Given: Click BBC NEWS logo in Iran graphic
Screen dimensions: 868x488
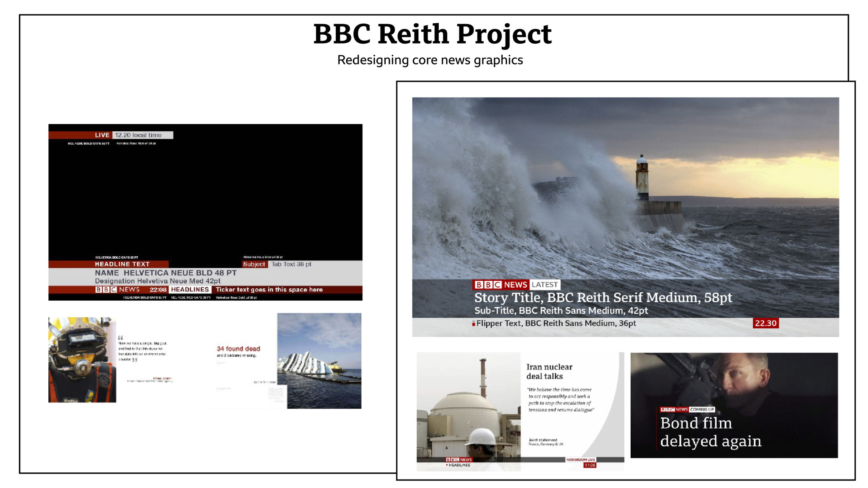Looking at the screenshot, I should [x=459, y=460].
